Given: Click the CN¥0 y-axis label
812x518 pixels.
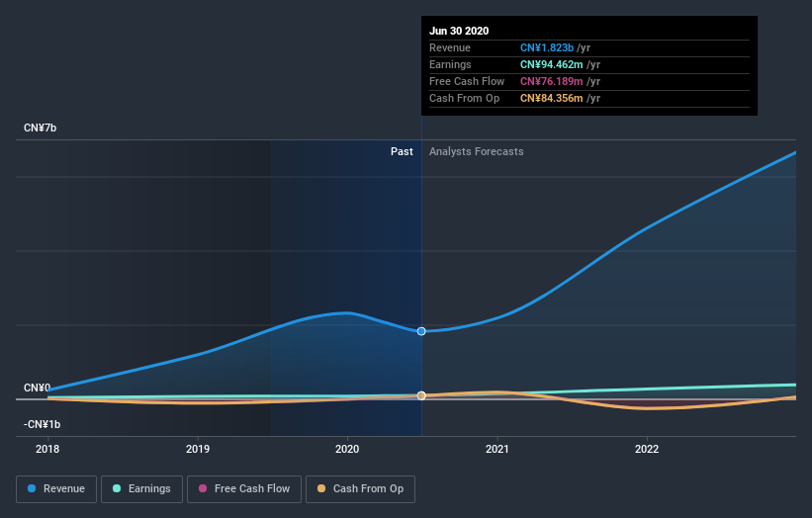Looking at the screenshot, I should pyautogui.click(x=37, y=388).
